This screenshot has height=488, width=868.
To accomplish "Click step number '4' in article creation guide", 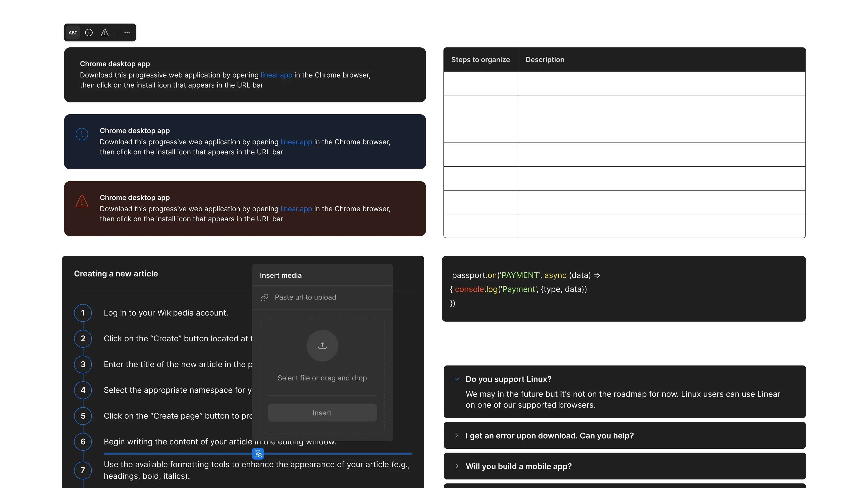I will 83,390.
